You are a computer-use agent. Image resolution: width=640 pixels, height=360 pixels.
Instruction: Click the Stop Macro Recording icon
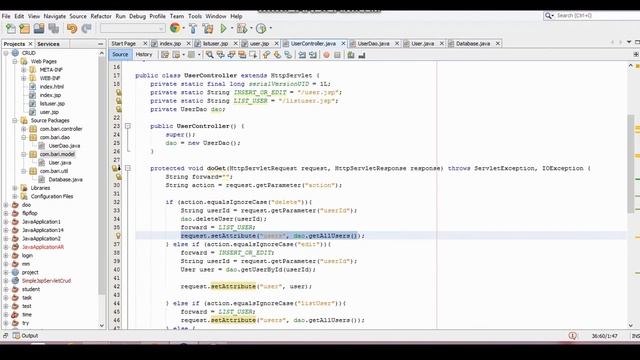(337, 55)
